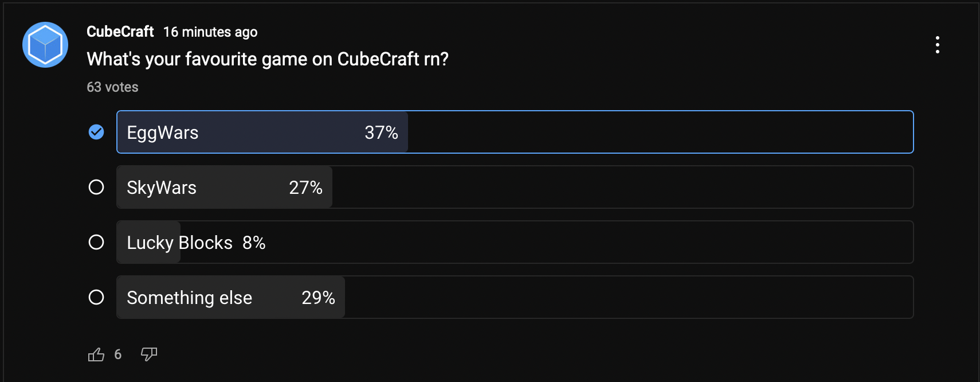Select the Lucky Blocks radio circle
The image size is (980, 382).
(x=96, y=242)
